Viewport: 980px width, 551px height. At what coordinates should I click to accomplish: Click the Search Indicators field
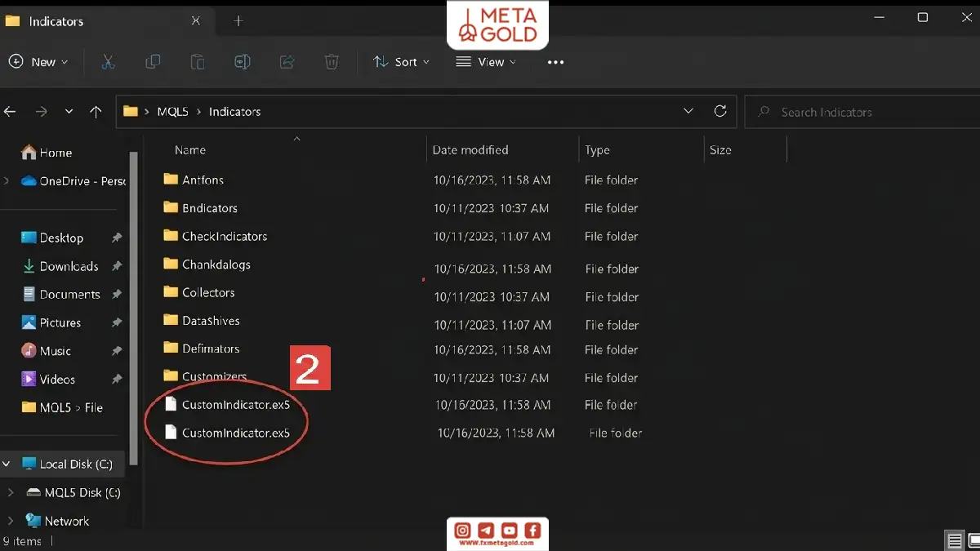pos(863,112)
